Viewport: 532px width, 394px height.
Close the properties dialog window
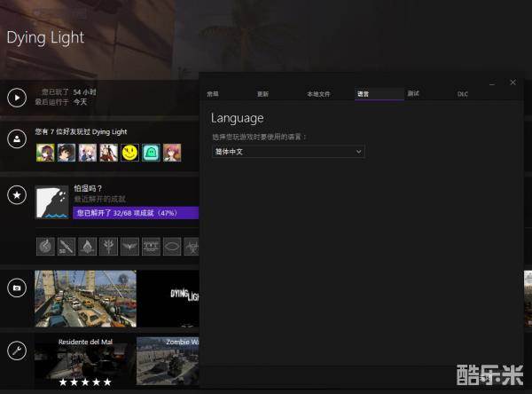click(512, 83)
